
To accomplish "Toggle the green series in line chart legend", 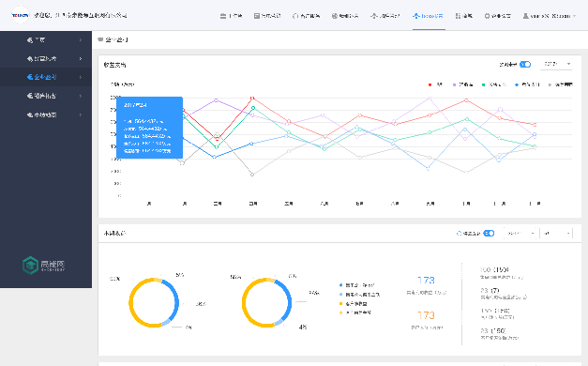I will [494, 84].
